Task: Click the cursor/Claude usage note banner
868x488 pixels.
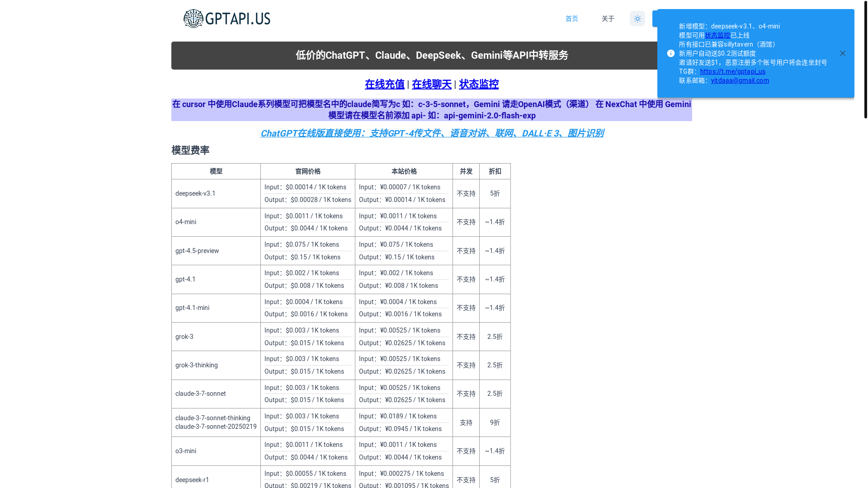Action: [x=432, y=110]
